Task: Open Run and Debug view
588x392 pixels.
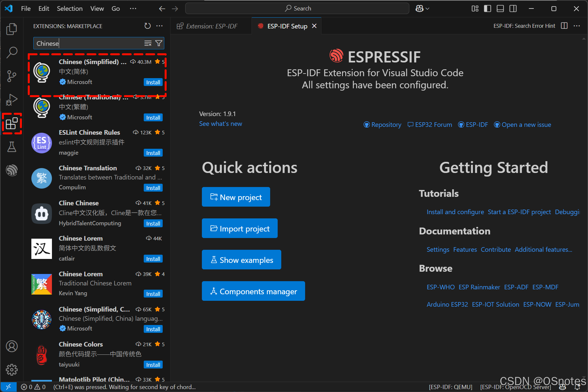Action: [x=12, y=100]
